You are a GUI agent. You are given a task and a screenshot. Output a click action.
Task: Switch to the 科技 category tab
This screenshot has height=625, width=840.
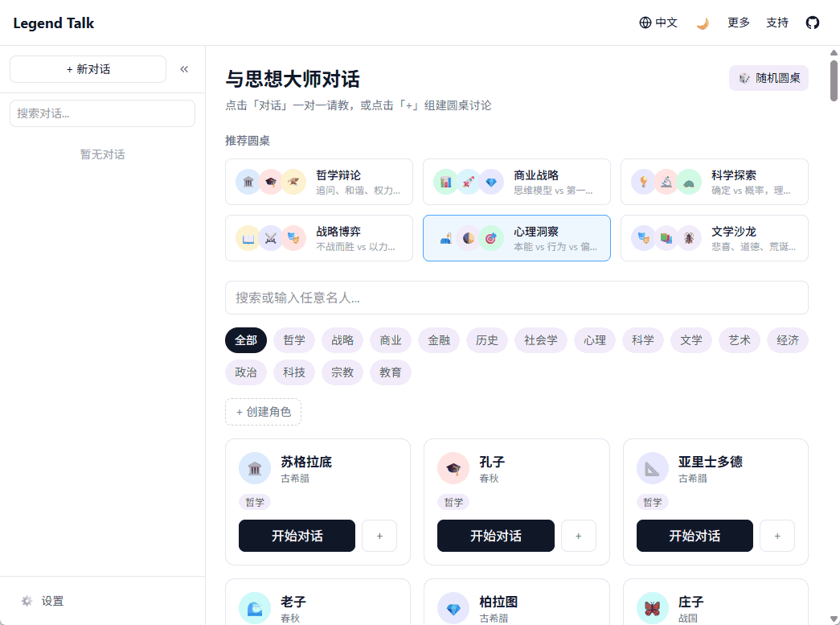(294, 372)
